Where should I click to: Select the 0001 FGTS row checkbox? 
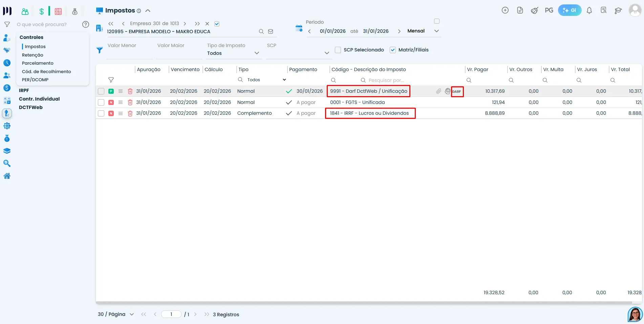(x=101, y=102)
